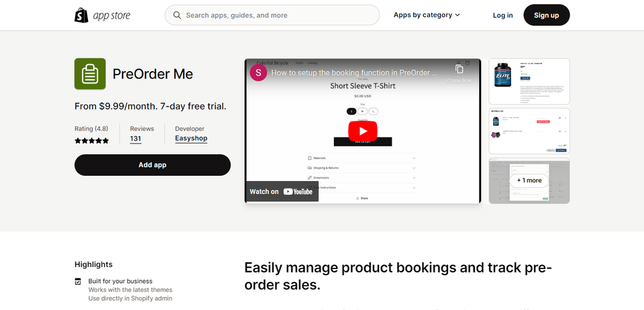Click the channel avatar S in video
This screenshot has height=310, width=644.
click(x=258, y=72)
